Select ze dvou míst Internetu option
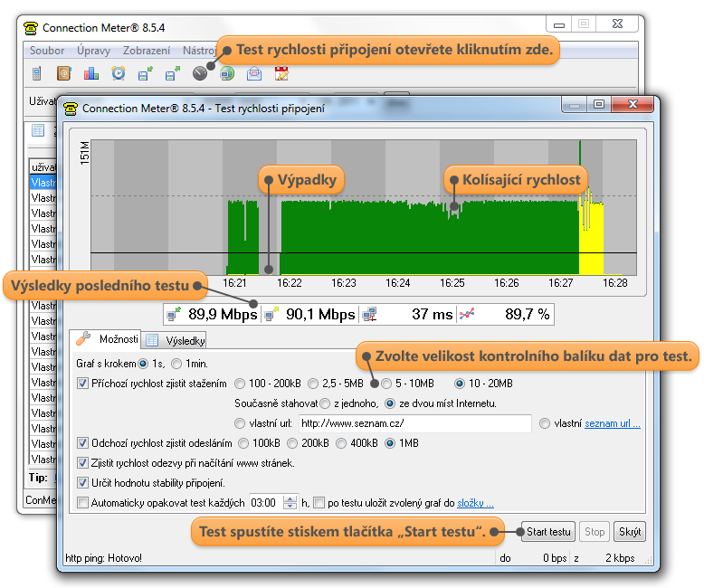Screen dimensions: 704x588 tap(390, 403)
